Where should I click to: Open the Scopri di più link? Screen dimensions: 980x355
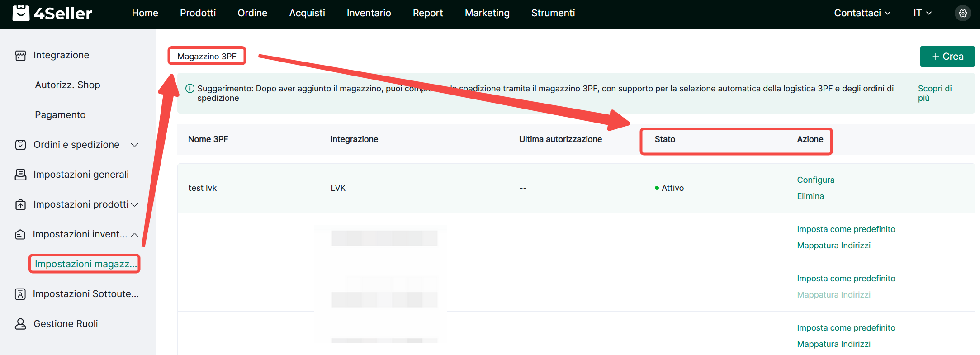(934, 93)
